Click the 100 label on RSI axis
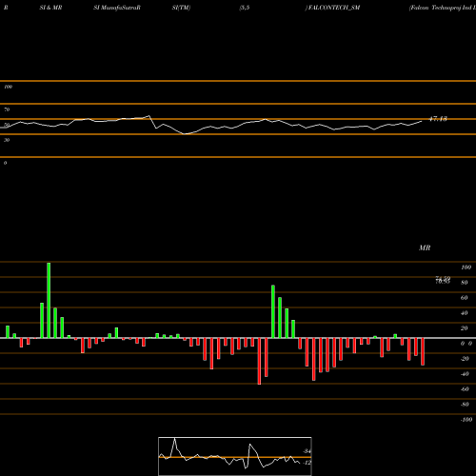Screen dimensions: 476x476 8,87
